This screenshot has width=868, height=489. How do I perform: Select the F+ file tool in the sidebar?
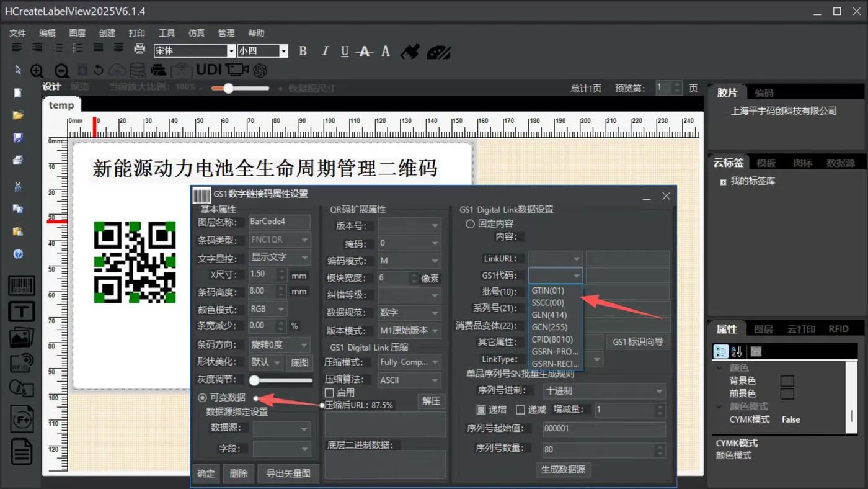[x=21, y=420]
